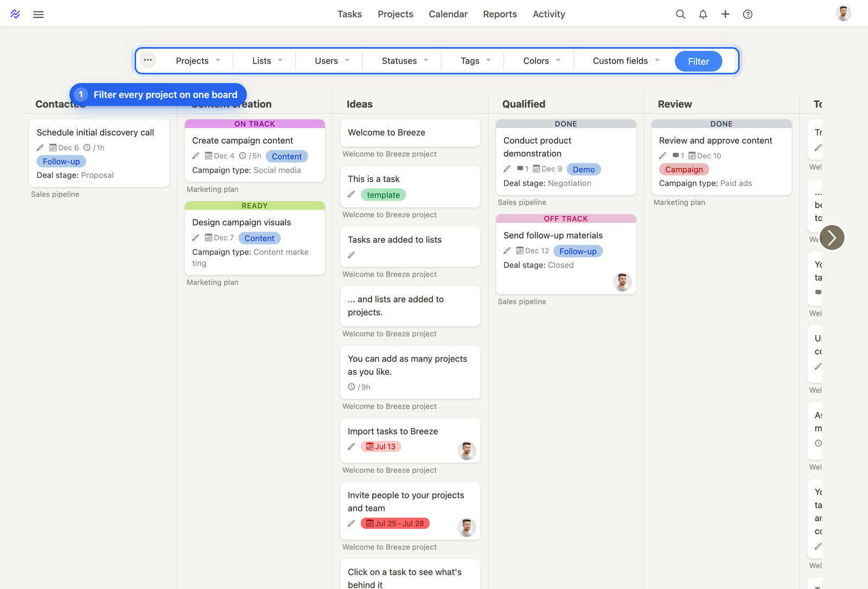The image size is (868, 589).
Task: Click Marketing plan label under Review card
Action: (679, 202)
